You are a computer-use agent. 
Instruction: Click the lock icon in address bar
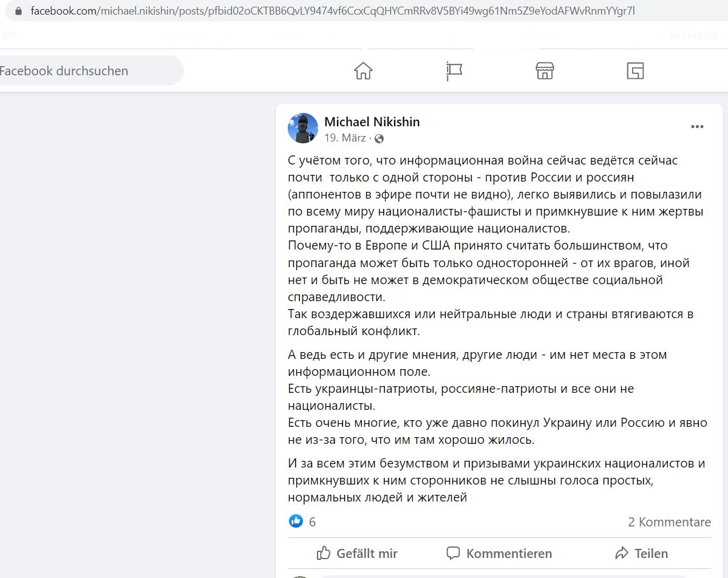click(x=18, y=11)
